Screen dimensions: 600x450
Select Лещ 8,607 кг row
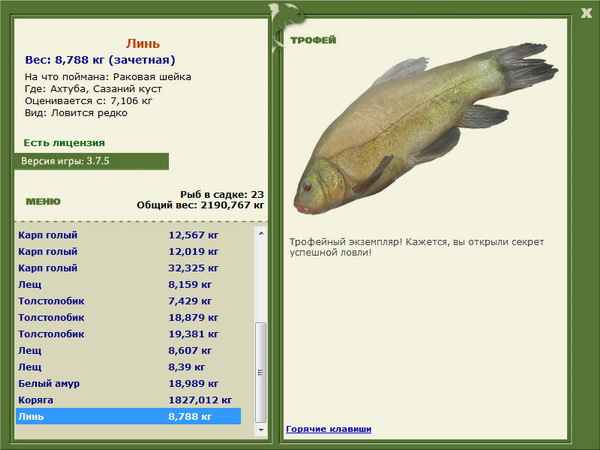[129, 350]
